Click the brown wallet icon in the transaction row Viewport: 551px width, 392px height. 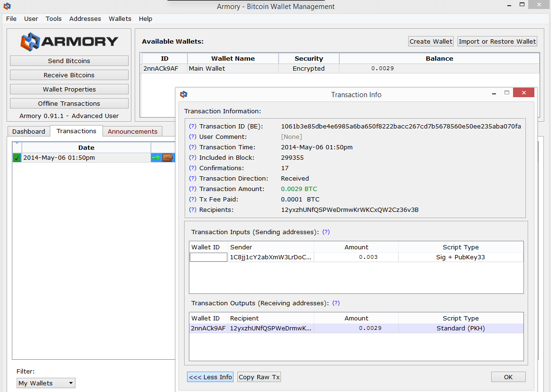click(168, 157)
